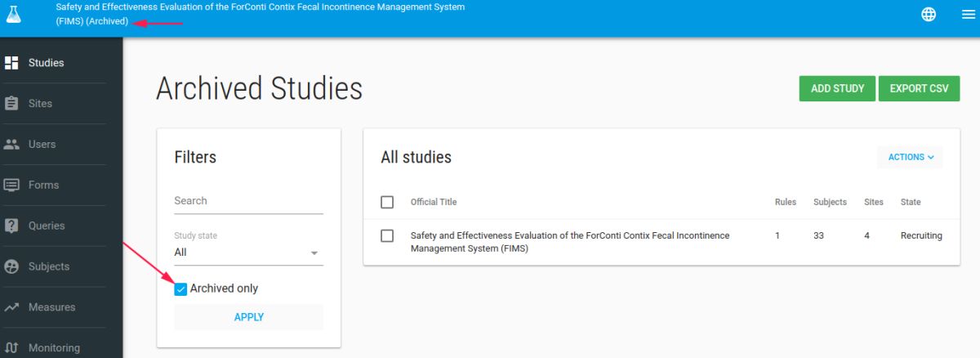Viewport: 980px width, 358px height.
Task: Go to Measures in the sidebar
Action: point(51,307)
